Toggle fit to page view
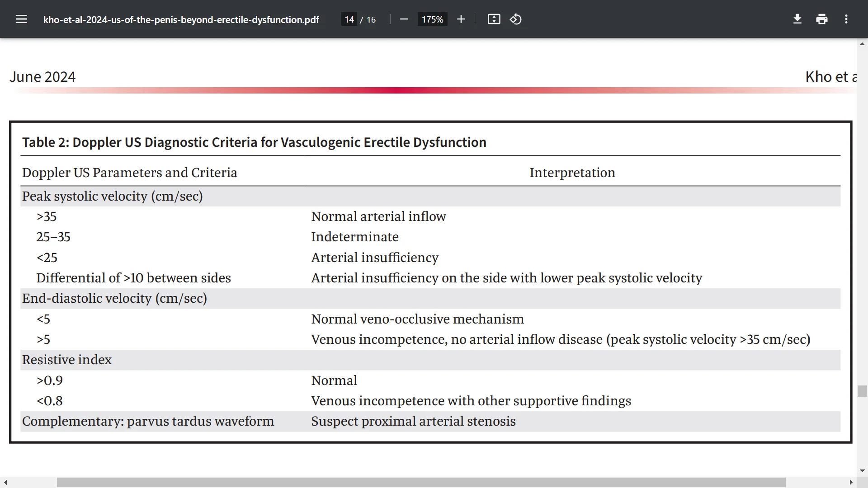Image resolution: width=868 pixels, height=488 pixels. click(x=494, y=19)
